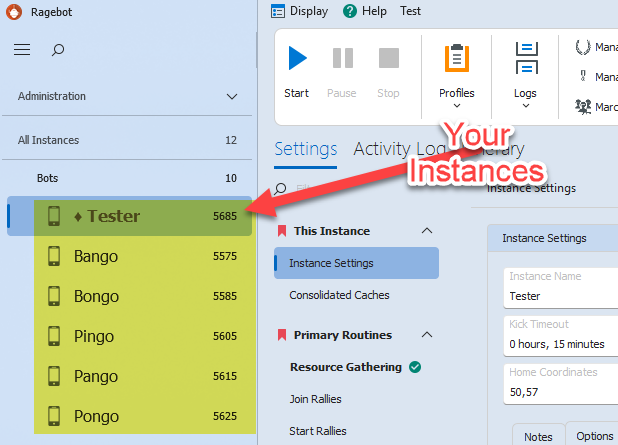This screenshot has height=445, width=618.
Task: Open the Profiles clipboard icon
Action: pyautogui.click(x=457, y=59)
